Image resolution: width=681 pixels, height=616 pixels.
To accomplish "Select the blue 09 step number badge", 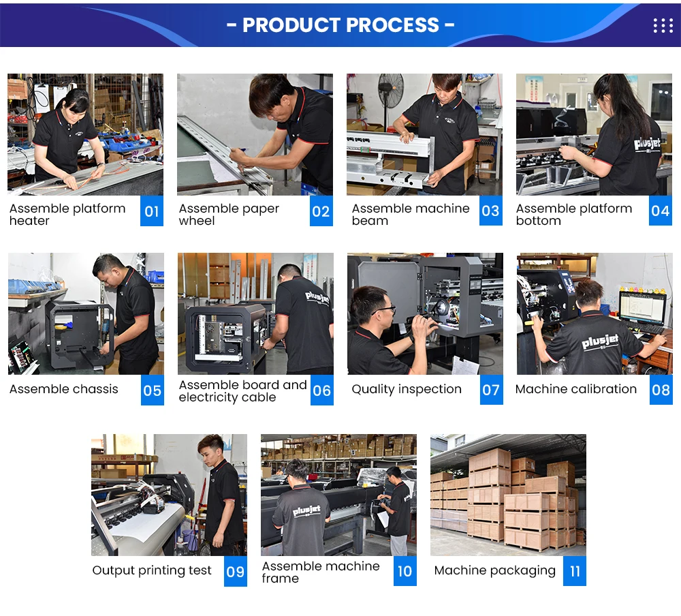I will click(236, 571).
